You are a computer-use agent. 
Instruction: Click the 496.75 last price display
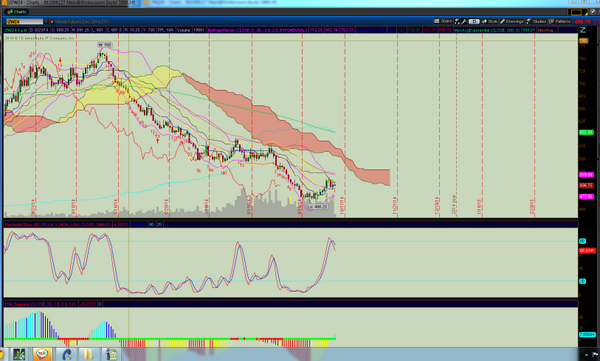[582, 22]
